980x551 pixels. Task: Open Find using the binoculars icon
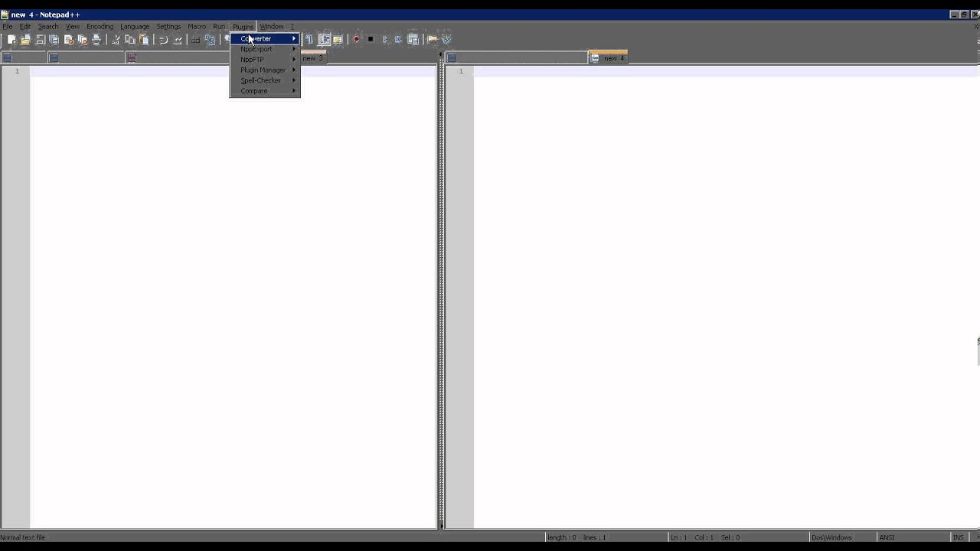(x=196, y=39)
